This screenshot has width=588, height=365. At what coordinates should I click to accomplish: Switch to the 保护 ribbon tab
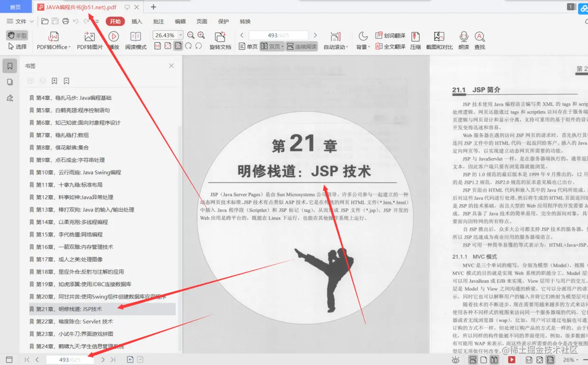[x=223, y=21]
